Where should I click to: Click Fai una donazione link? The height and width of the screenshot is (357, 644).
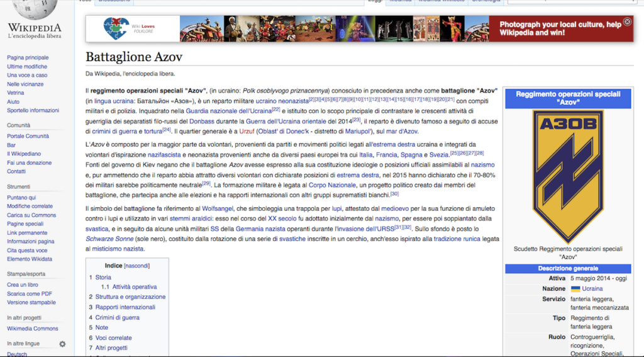click(29, 163)
